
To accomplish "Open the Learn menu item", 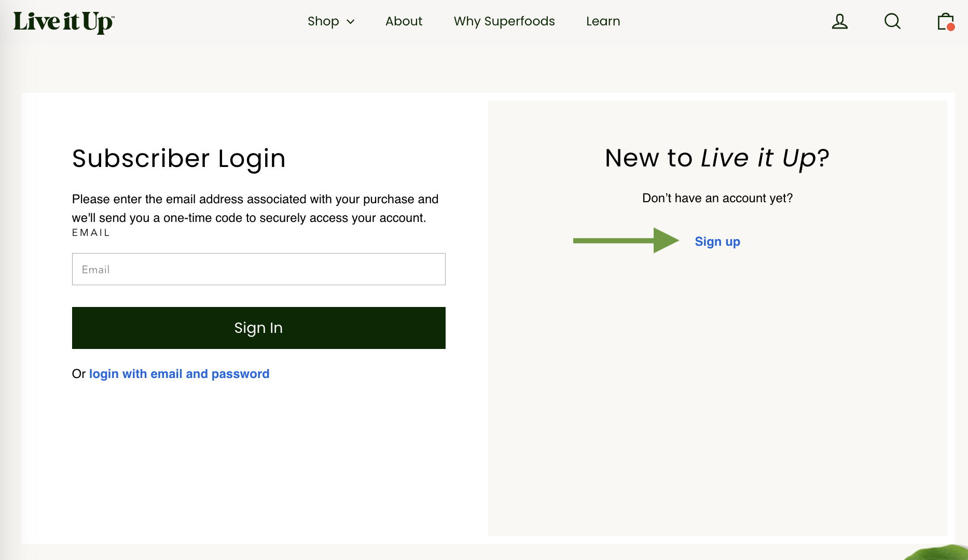I will 603,21.
